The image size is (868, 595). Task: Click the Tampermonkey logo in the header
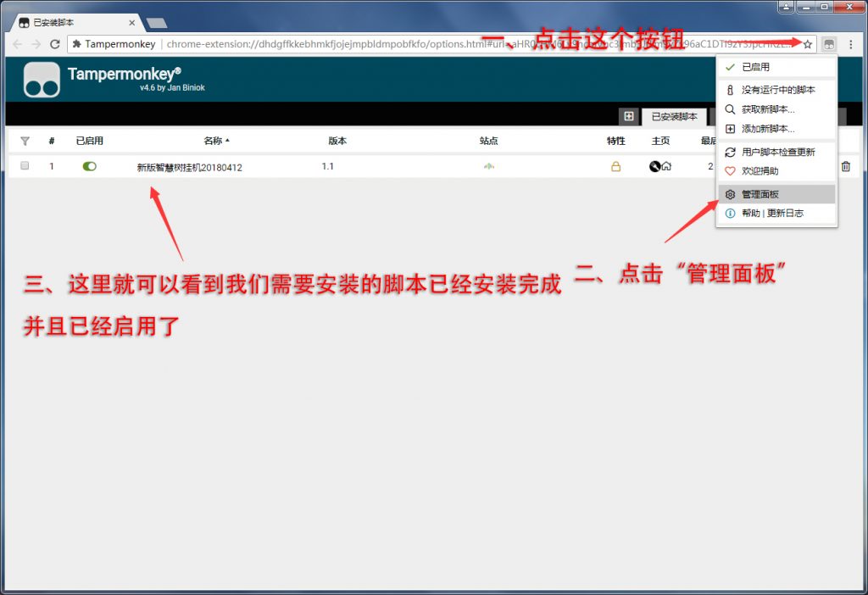click(x=42, y=80)
